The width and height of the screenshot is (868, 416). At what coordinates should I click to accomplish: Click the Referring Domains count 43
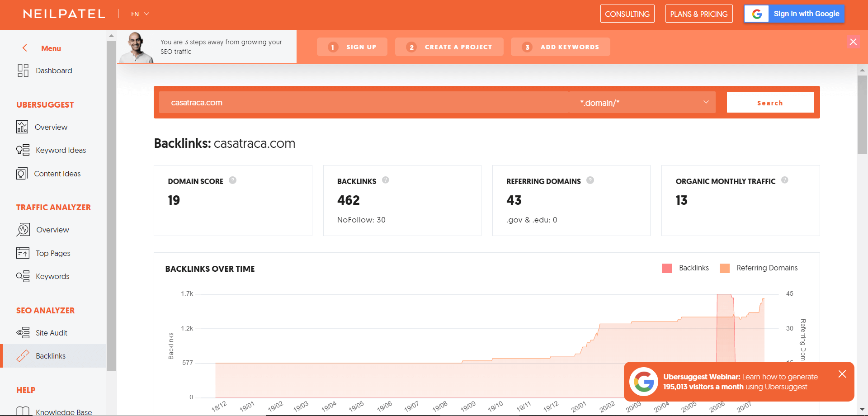[514, 200]
